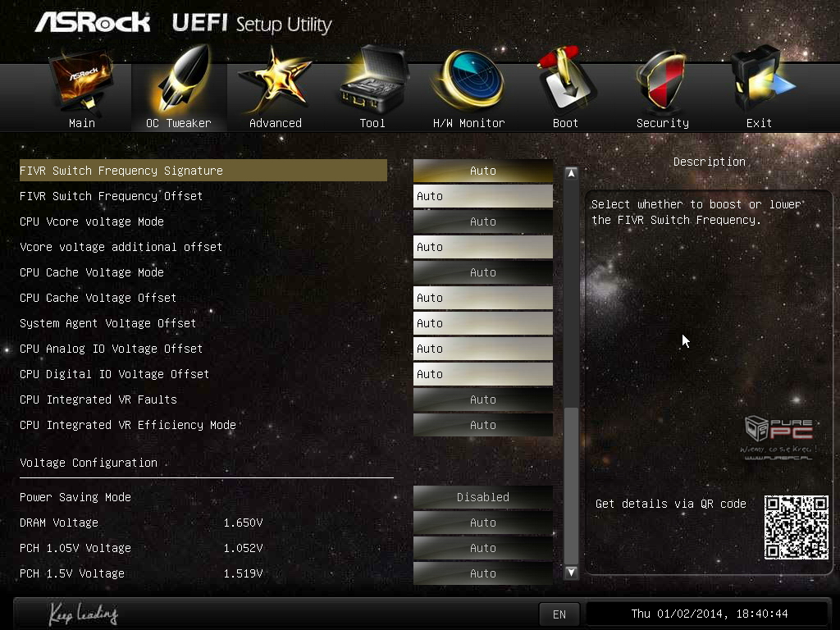Viewport: 840px width, 630px height.
Task: Select CPU Integrated VR Efficiency Mode label
Action: pos(127,425)
